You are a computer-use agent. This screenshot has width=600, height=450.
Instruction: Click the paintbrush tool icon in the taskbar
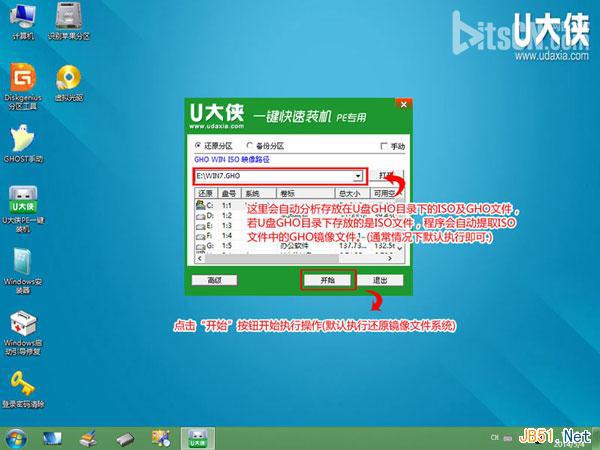(x=89, y=439)
